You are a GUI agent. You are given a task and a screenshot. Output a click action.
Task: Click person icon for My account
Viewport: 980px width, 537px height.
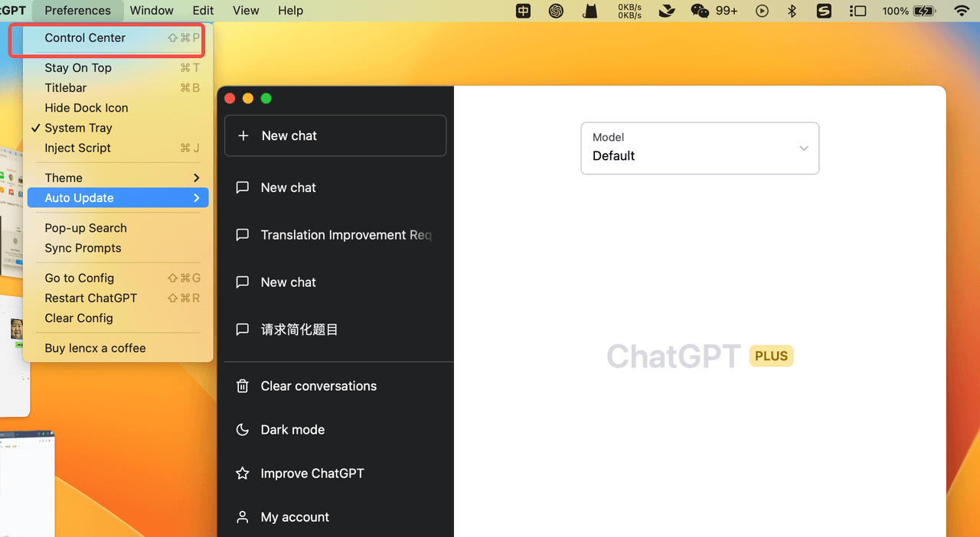pyautogui.click(x=243, y=517)
